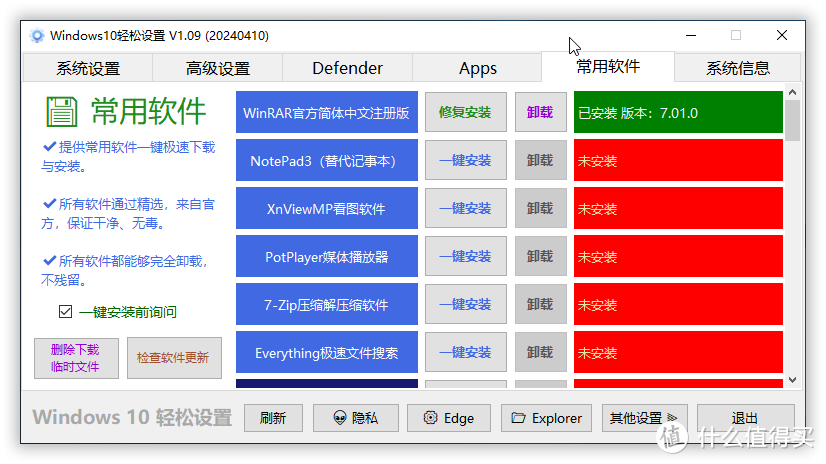This screenshot has height=464, width=826.
Task: Click the scrollbar up arrow
Action: click(x=792, y=92)
